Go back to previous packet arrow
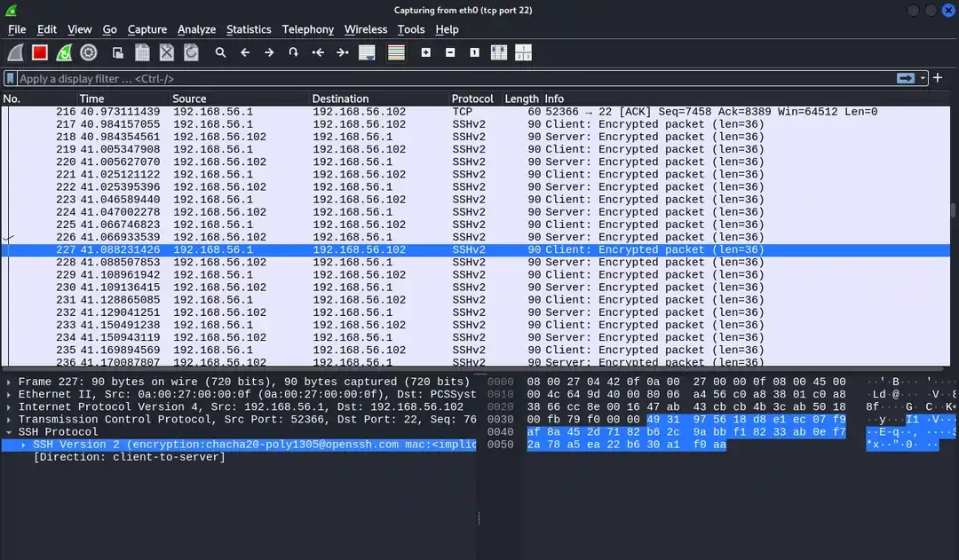The image size is (959, 560). 245,52
